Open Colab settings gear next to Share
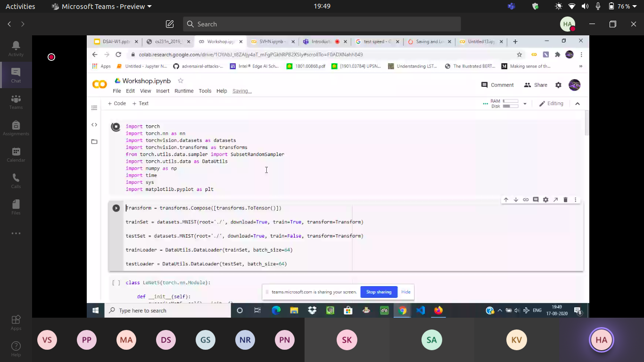Image resolution: width=644 pixels, height=362 pixels. click(558, 85)
